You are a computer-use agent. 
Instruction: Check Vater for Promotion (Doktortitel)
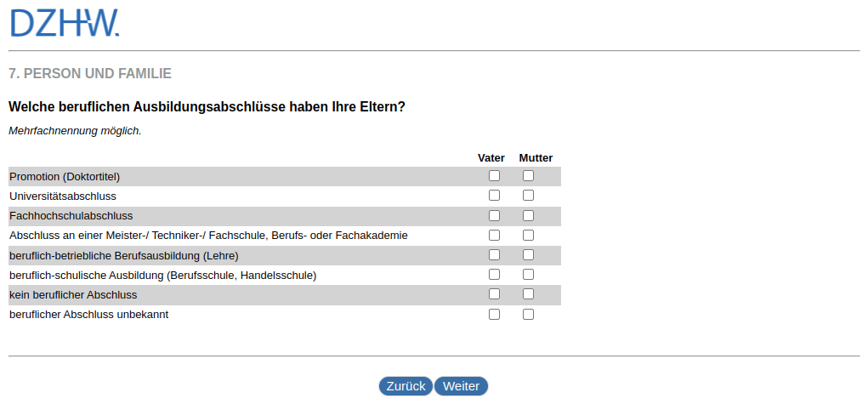point(494,176)
